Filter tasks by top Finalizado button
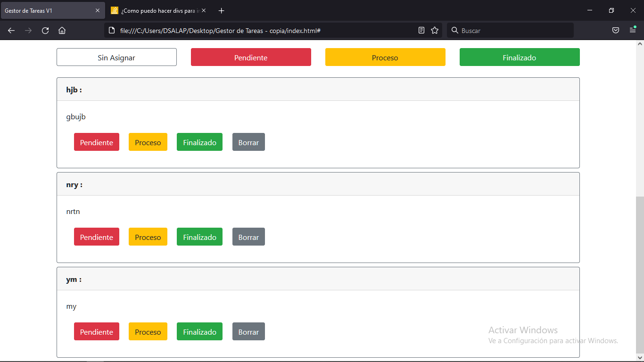 tap(520, 58)
